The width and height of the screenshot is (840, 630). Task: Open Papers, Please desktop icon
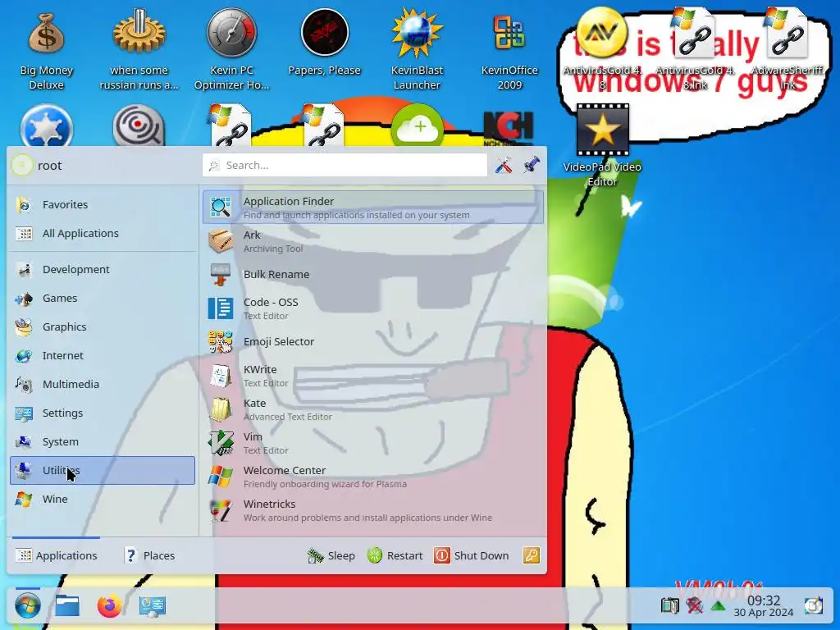tap(324, 43)
